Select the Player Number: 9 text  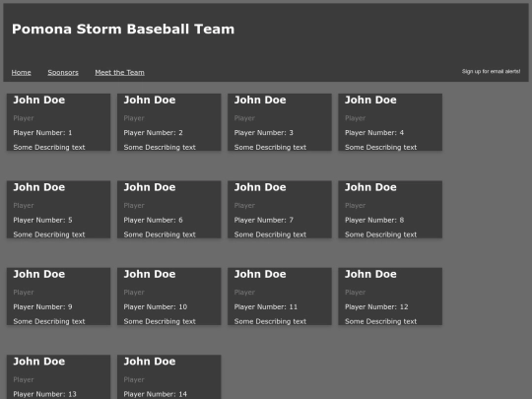pos(42,306)
